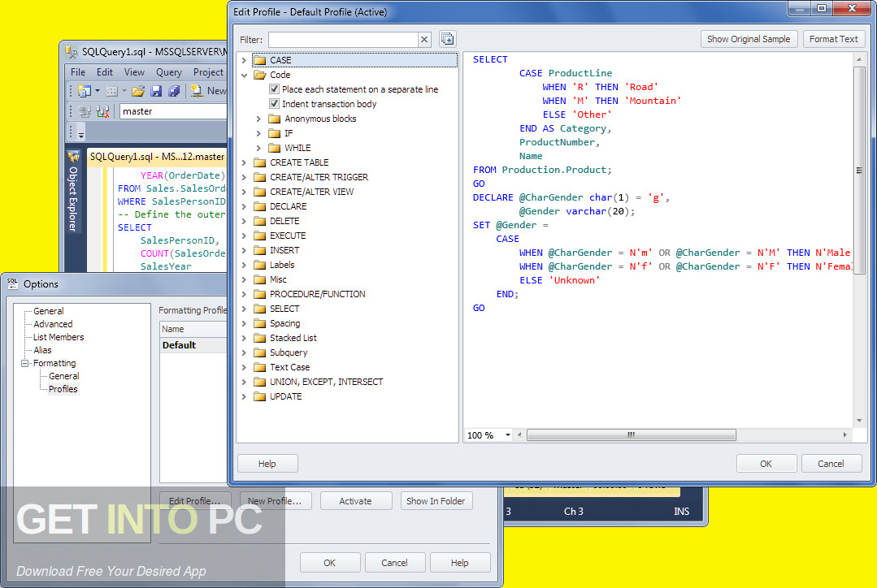
Task: Click the horizontal scrollbar thumb in sample pane
Action: [x=632, y=435]
